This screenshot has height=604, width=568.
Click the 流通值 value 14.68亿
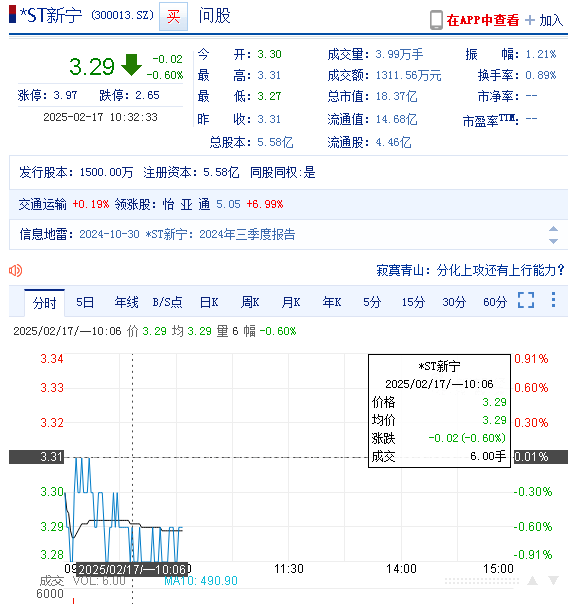(x=396, y=119)
